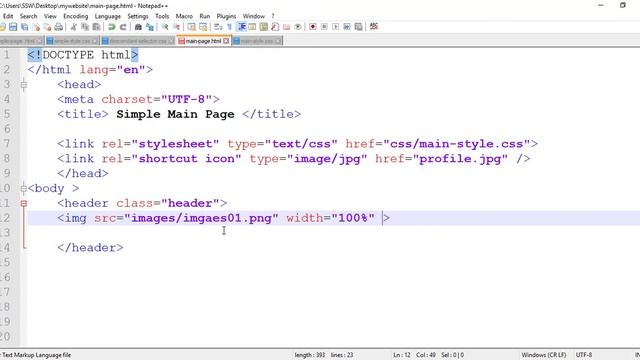Image resolution: width=640 pixels, height=360 pixels.
Task: Open the Replace toolbar icon
Action: click(150, 27)
